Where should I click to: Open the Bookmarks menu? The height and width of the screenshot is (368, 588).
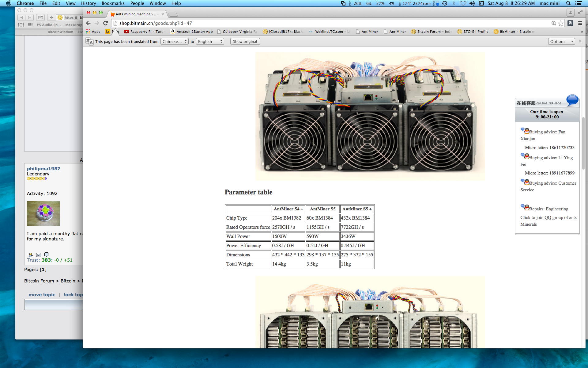click(113, 3)
